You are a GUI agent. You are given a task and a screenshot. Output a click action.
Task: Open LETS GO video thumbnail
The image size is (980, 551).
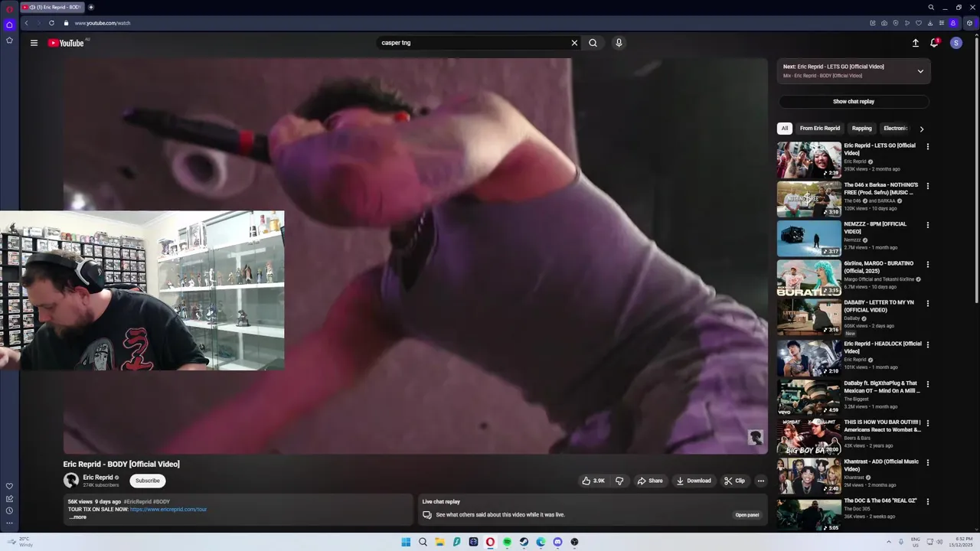pos(808,160)
